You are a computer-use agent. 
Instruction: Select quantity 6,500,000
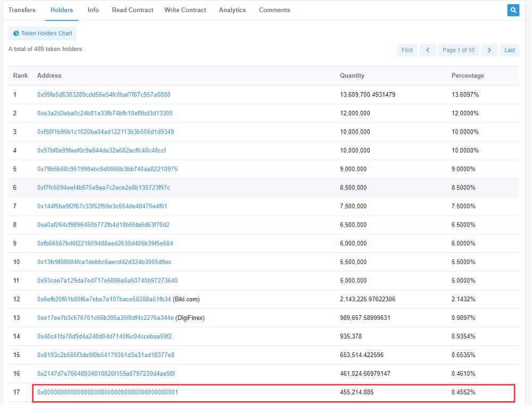[x=353, y=225]
